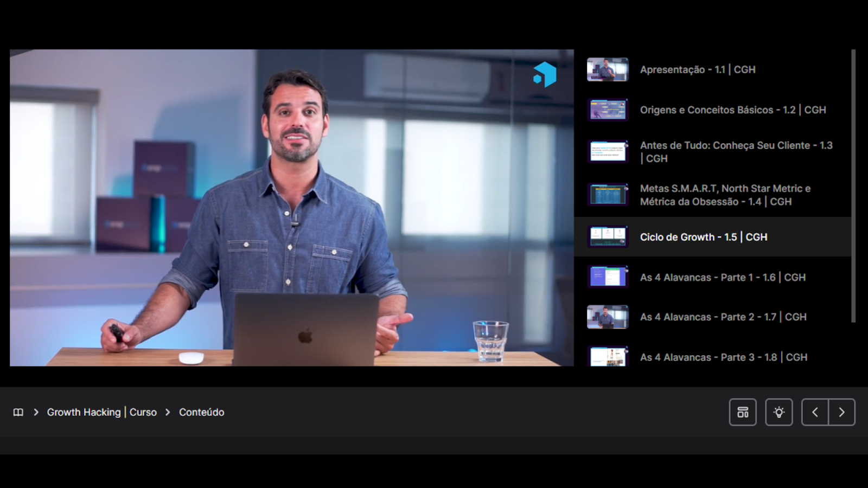The height and width of the screenshot is (488, 868).
Task: Click thumbnail of Antes de Tudo lesson
Action: 608,152
